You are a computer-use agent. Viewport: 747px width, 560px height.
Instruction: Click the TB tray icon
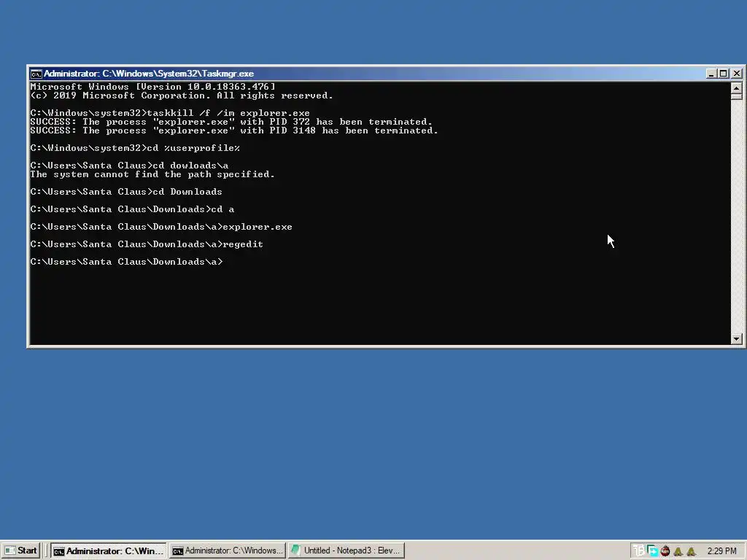pos(639,551)
